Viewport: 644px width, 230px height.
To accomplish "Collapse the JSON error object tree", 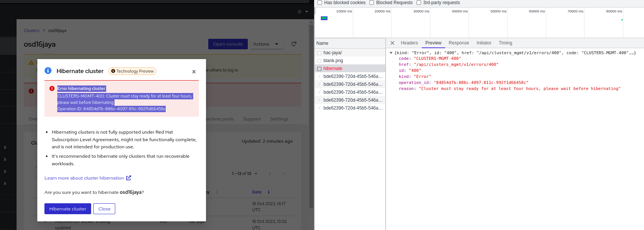I will click(x=391, y=53).
